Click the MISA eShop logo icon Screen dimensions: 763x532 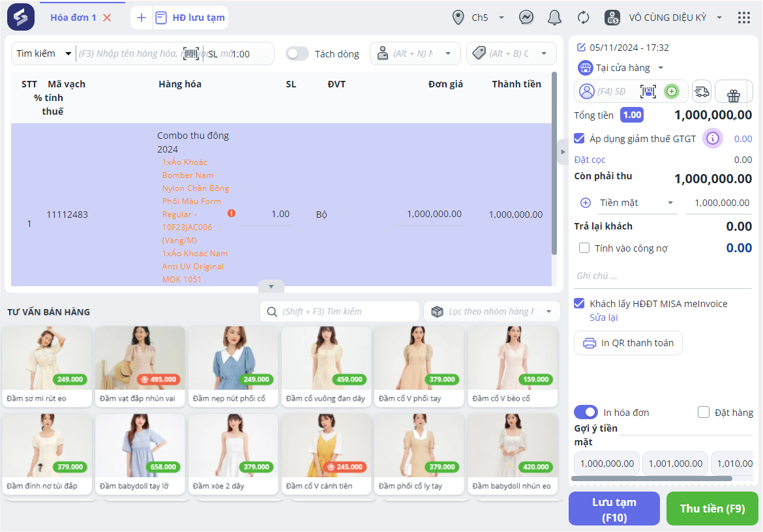[x=20, y=17]
